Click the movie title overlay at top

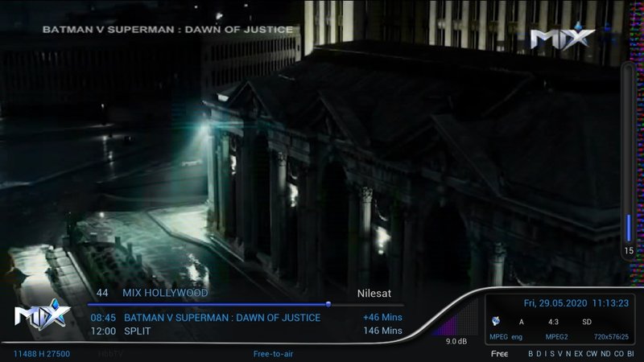point(167,30)
